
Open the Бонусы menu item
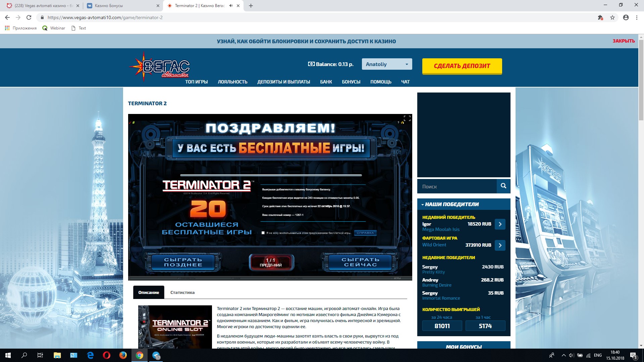pos(351,82)
